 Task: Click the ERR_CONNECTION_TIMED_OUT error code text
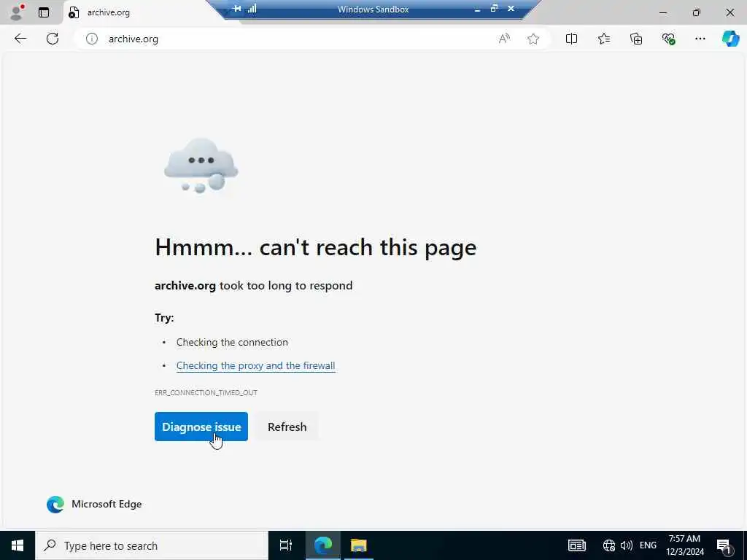coord(206,393)
